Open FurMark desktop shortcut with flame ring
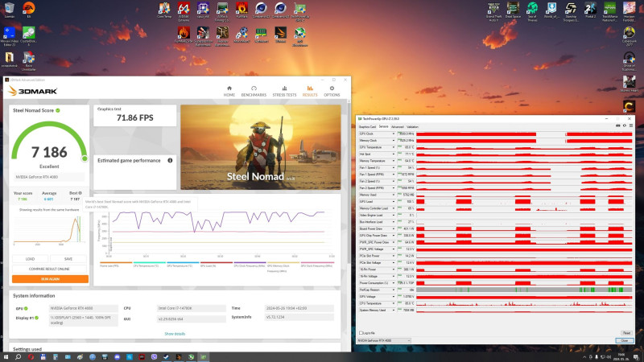Screen dimensions: 644x362 (x=242, y=10)
